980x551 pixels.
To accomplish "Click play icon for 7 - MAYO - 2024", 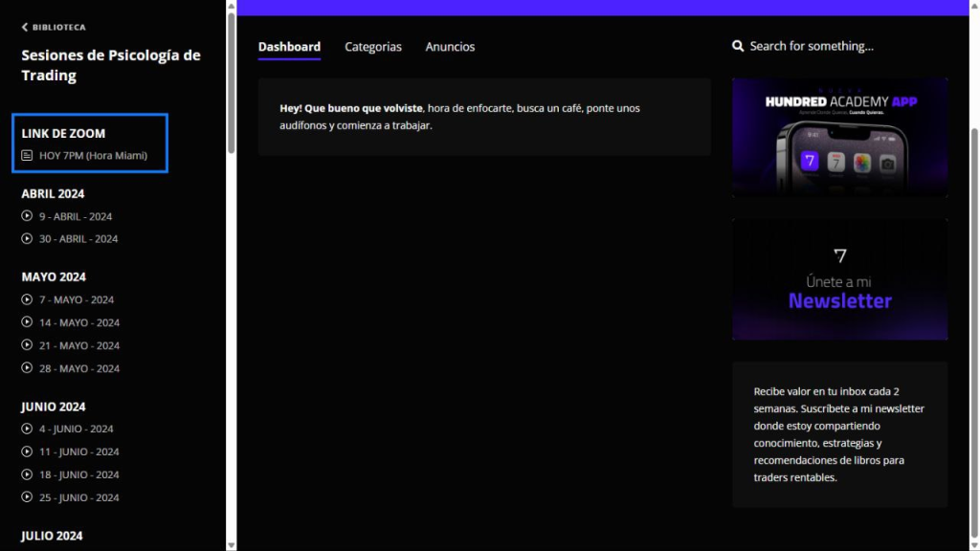I will (x=28, y=299).
